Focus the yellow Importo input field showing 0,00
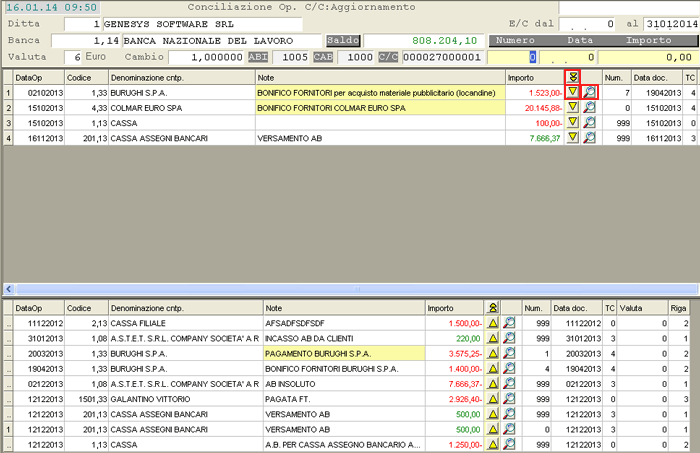The width and height of the screenshot is (700, 453). (x=647, y=57)
